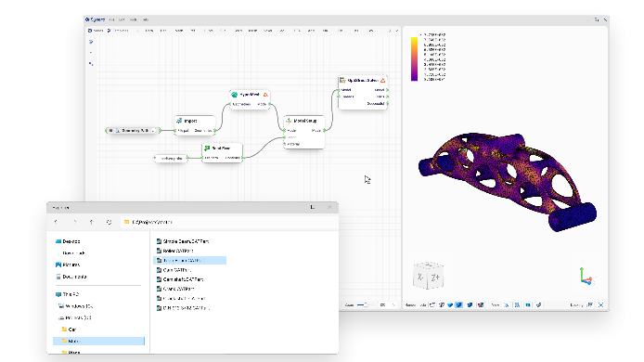This screenshot has height=362, width=644.
Task: Open the Geometry Path node dropdown arrow
Action: [x=153, y=131]
